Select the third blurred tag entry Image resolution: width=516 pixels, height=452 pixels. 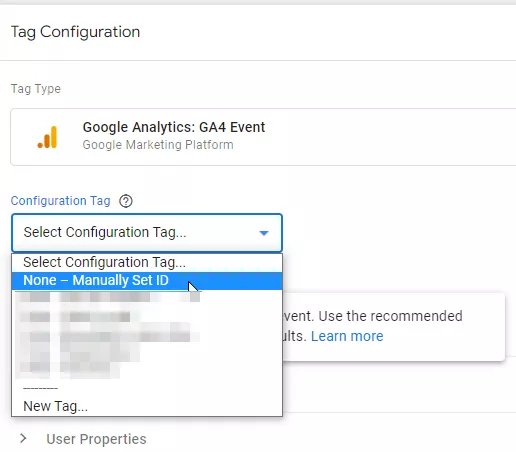click(147, 336)
